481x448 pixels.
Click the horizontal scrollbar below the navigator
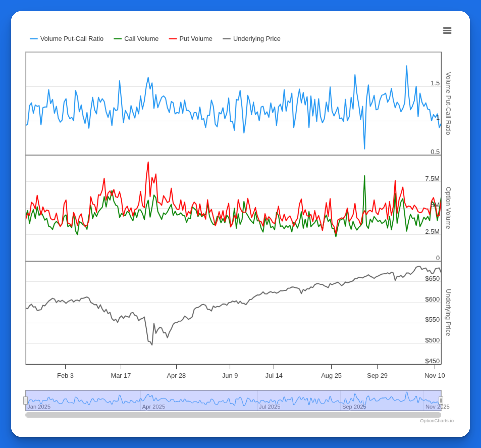click(x=233, y=415)
